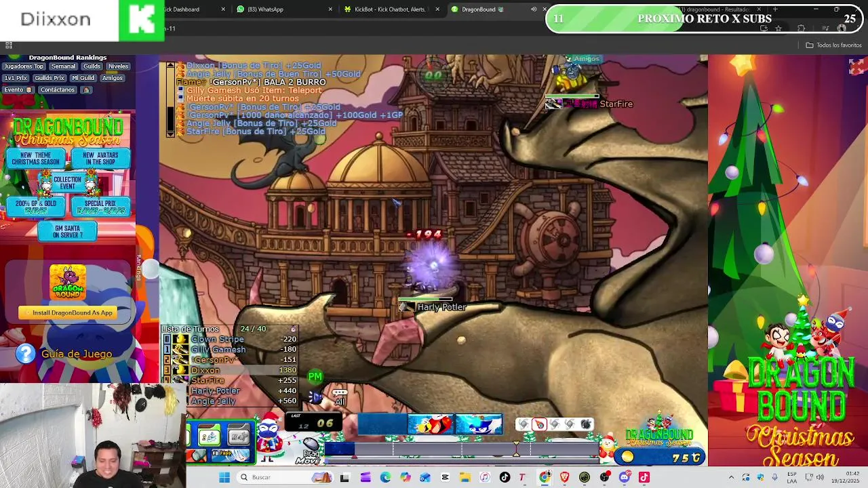Open New Avatars In The Shop banner
The image size is (868, 488).
[100, 159]
